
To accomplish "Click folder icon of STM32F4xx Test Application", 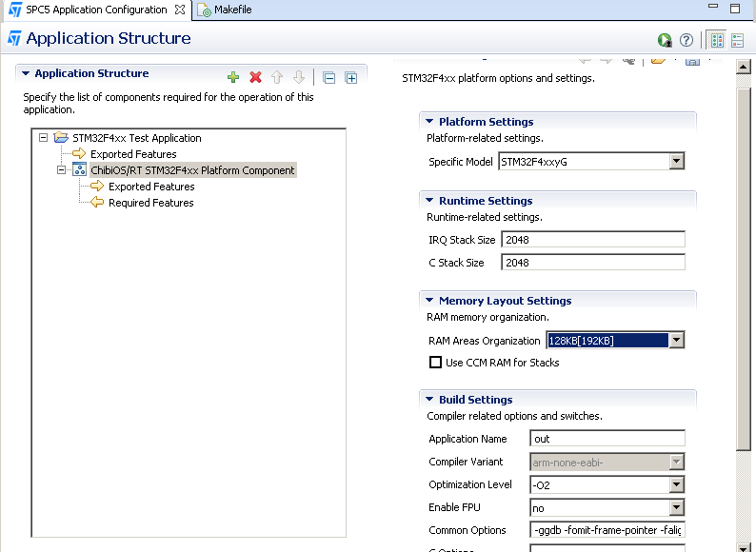I will coord(61,137).
